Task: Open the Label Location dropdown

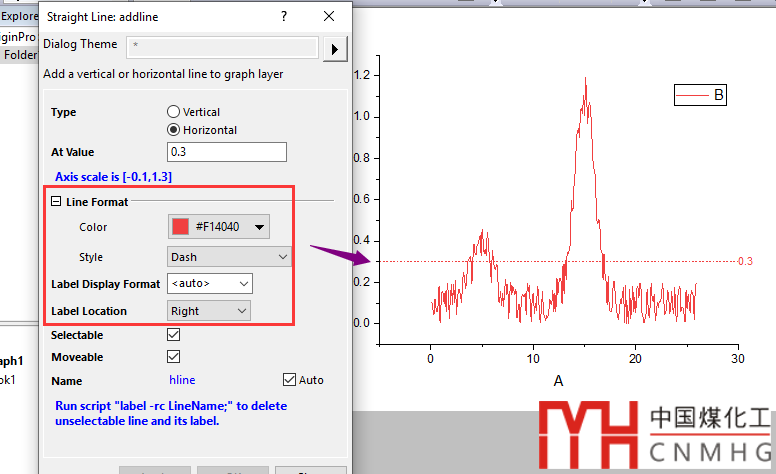Action: point(208,311)
